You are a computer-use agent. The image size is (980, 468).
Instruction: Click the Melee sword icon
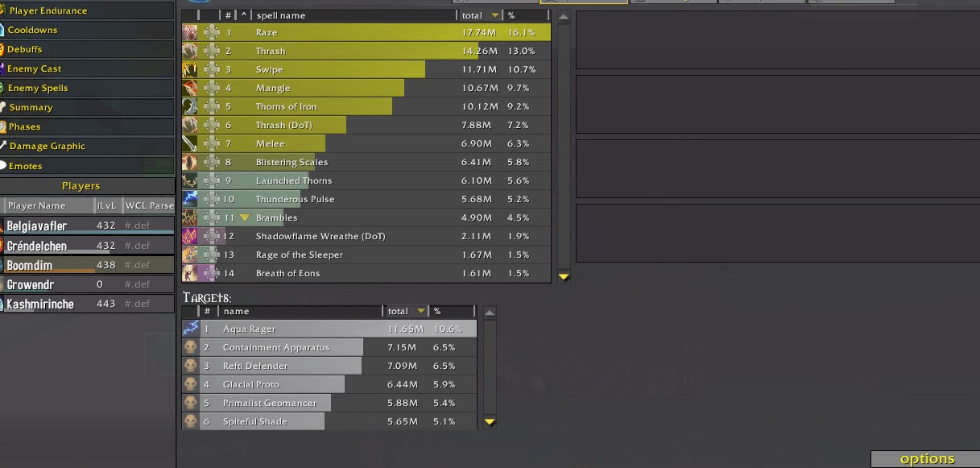click(x=190, y=143)
